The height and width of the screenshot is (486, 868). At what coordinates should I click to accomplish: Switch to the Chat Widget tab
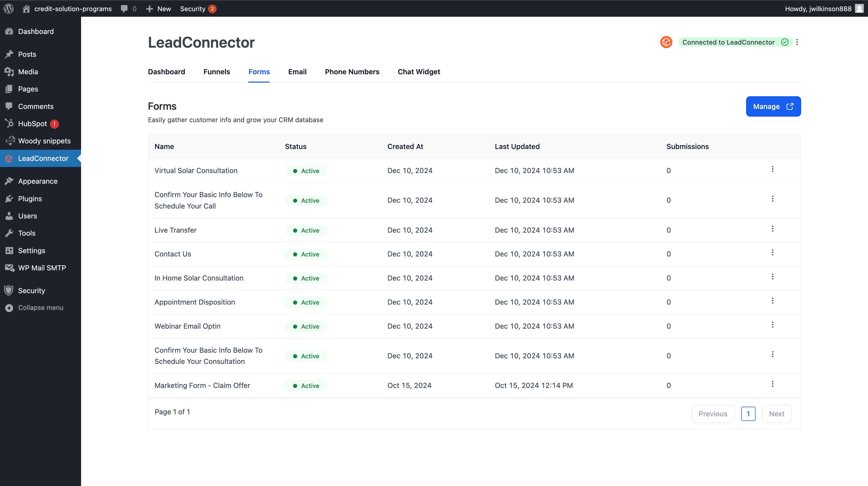click(419, 72)
